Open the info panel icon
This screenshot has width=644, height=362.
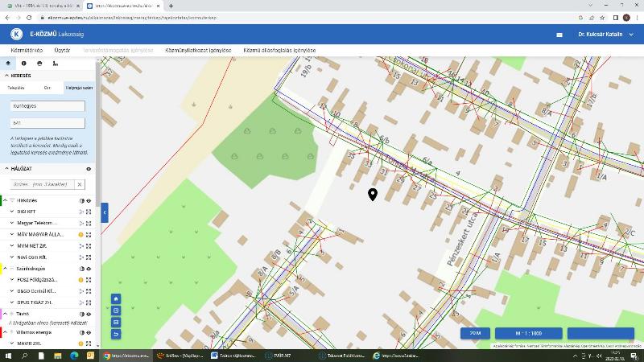pyautogui.click(x=24, y=64)
